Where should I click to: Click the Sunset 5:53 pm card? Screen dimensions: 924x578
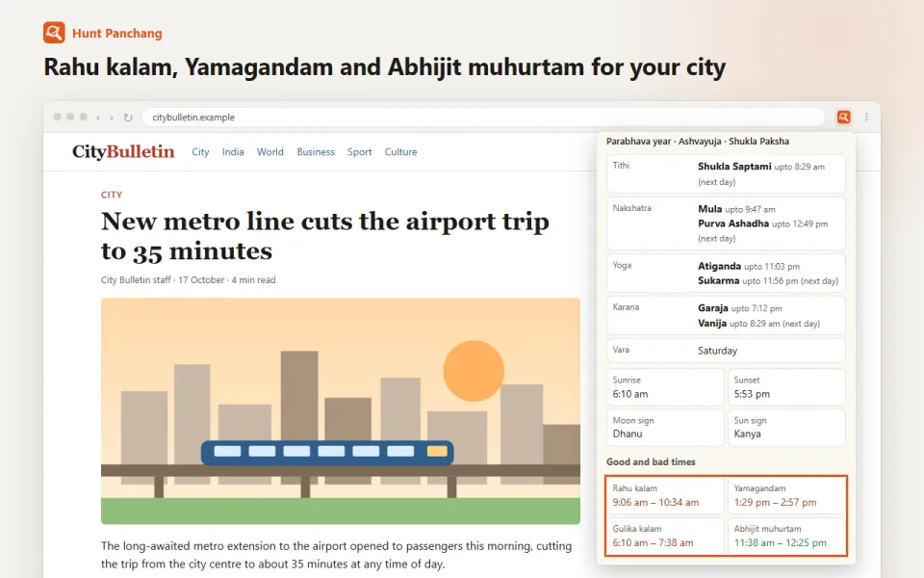pos(786,387)
